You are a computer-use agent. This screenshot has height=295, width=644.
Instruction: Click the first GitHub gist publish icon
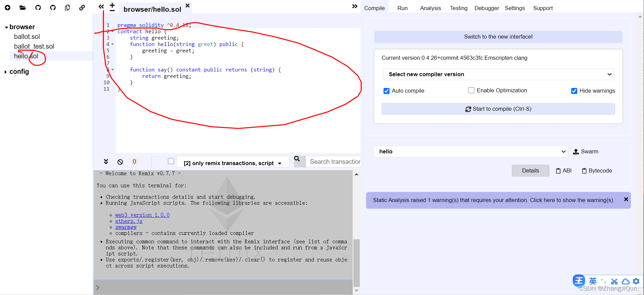point(38,7)
